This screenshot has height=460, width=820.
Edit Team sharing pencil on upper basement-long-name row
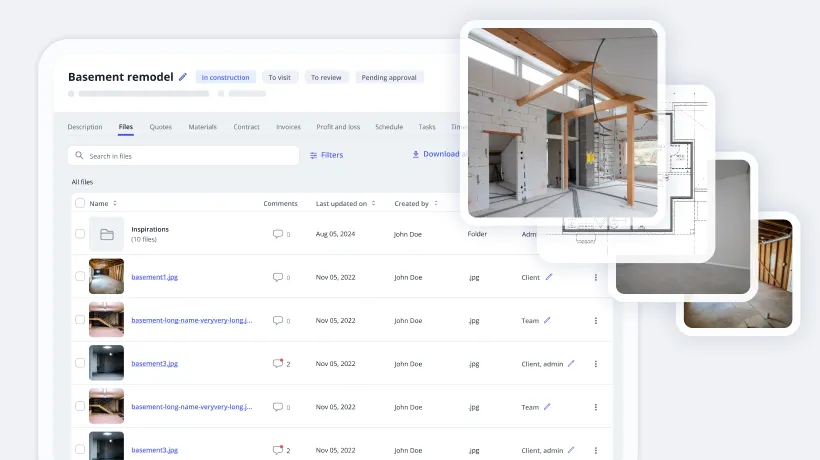547,320
